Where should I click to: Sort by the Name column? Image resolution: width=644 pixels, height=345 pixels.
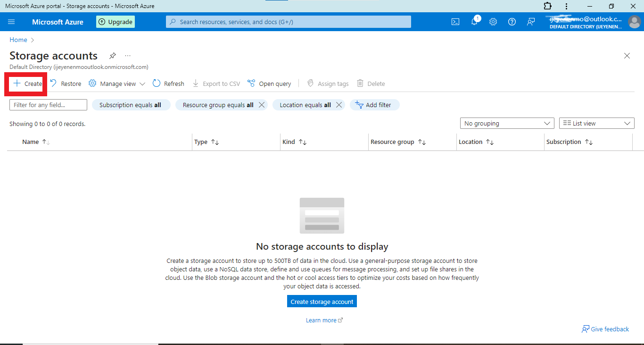click(36, 142)
